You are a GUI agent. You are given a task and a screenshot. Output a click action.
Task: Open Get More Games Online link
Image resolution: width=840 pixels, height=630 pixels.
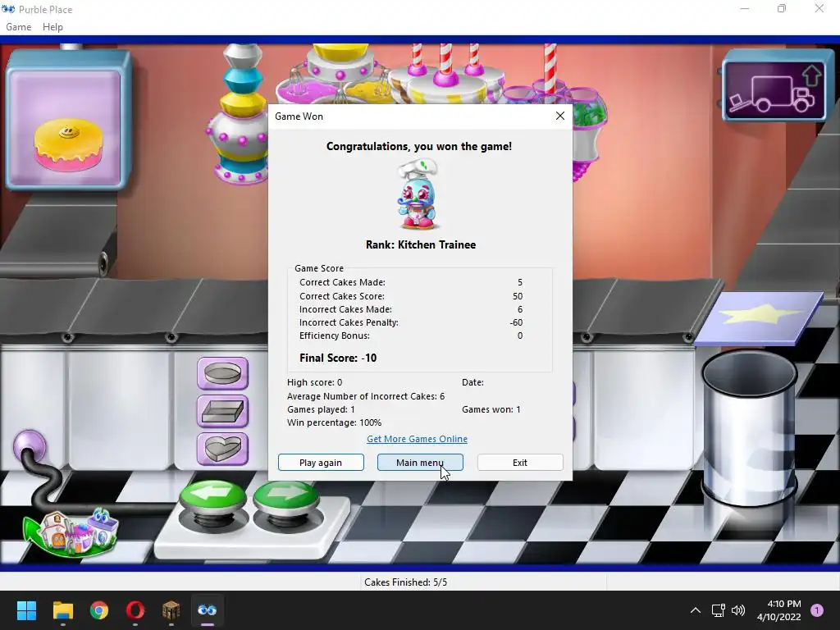pos(418,439)
